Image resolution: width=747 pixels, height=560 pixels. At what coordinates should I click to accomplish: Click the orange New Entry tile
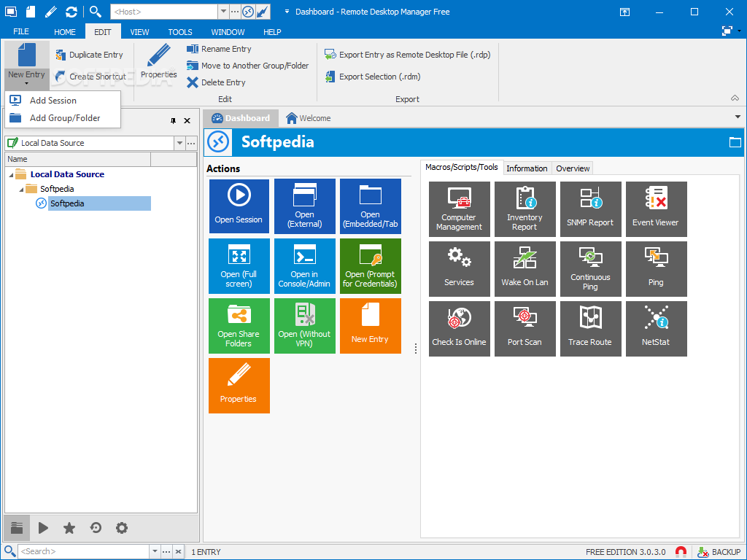(370, 326)
